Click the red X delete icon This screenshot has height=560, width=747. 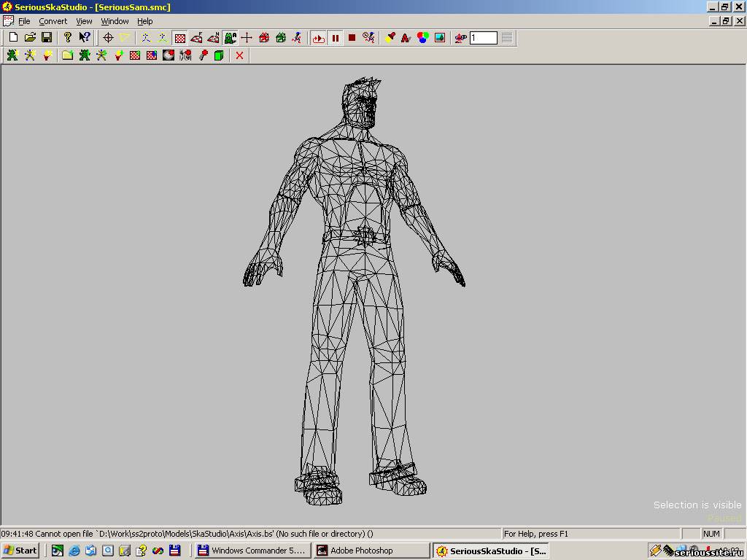click(x=239, y=55)
